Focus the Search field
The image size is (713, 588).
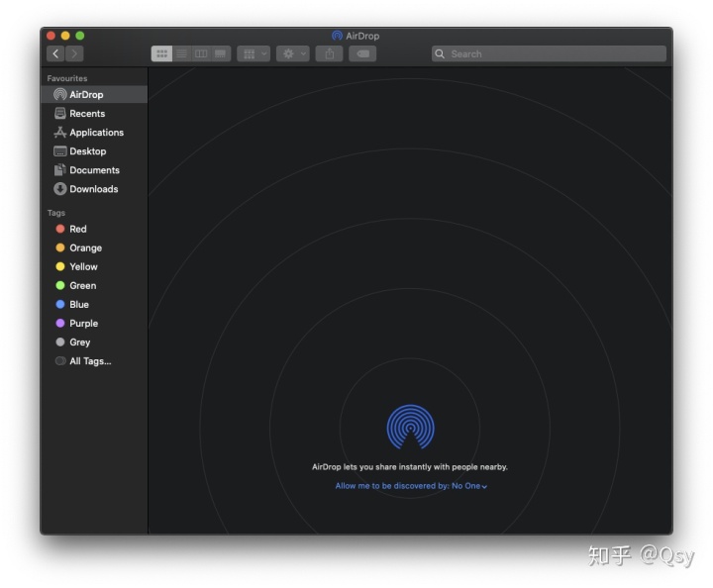[549, 53]
